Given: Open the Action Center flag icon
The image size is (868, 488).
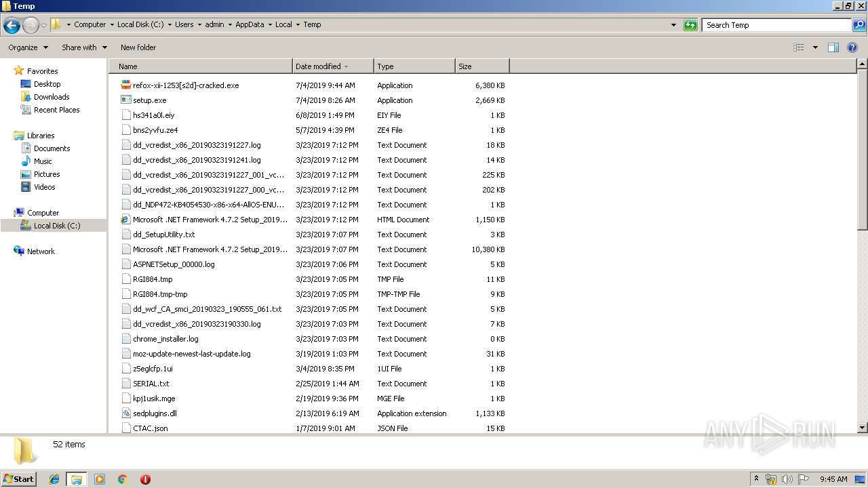Looking at the screenshot, I should click(804, 479).
